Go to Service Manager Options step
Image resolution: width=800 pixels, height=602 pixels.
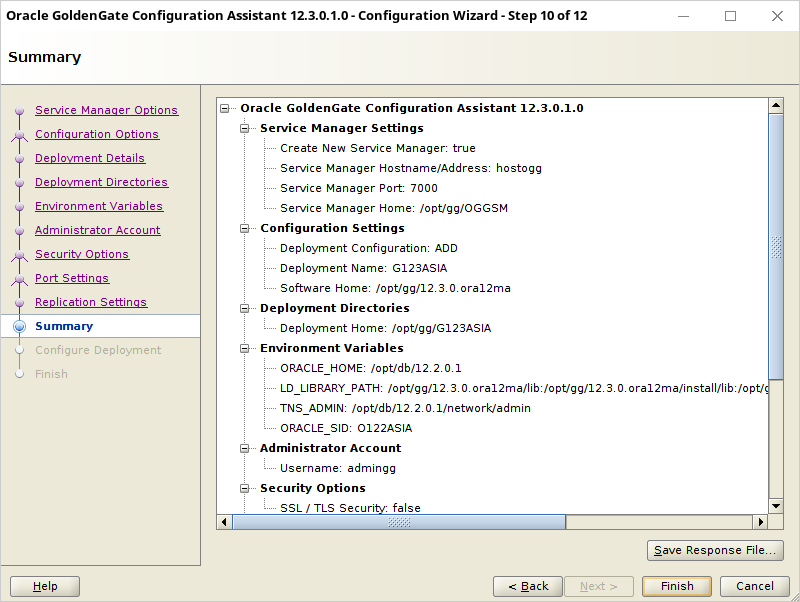107,110
